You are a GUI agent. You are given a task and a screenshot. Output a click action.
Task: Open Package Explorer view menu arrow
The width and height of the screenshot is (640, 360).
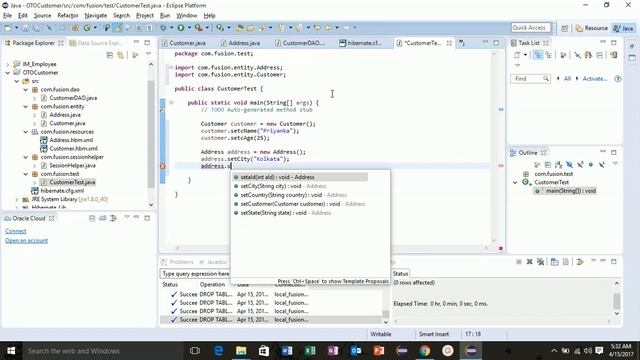point(149,54)
